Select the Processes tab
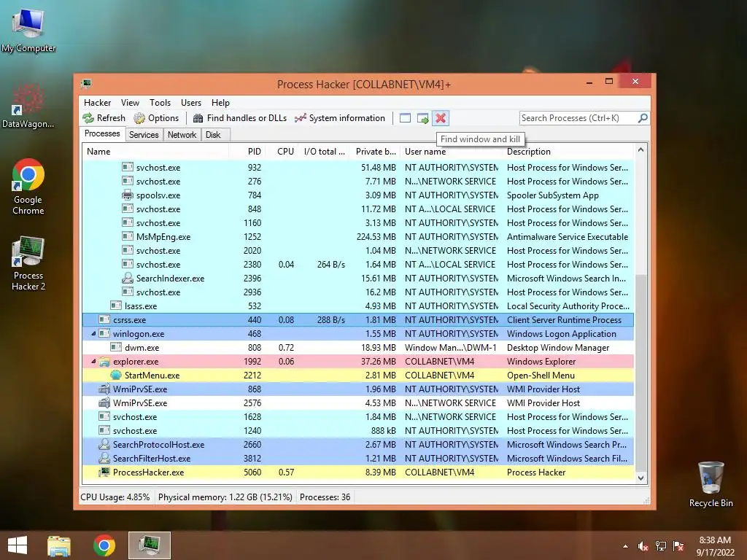747x560 pixels. pyautogui.click(x=102, y=133)
